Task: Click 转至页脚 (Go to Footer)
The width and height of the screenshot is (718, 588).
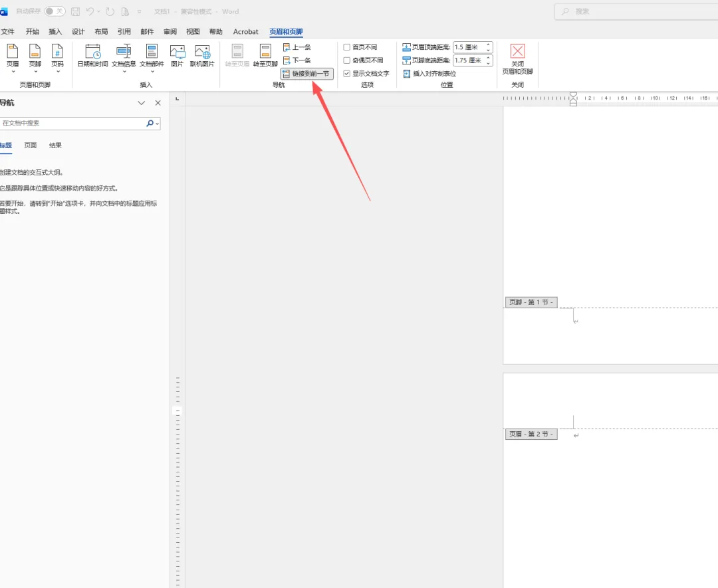Action: click(x=265, y=56)
